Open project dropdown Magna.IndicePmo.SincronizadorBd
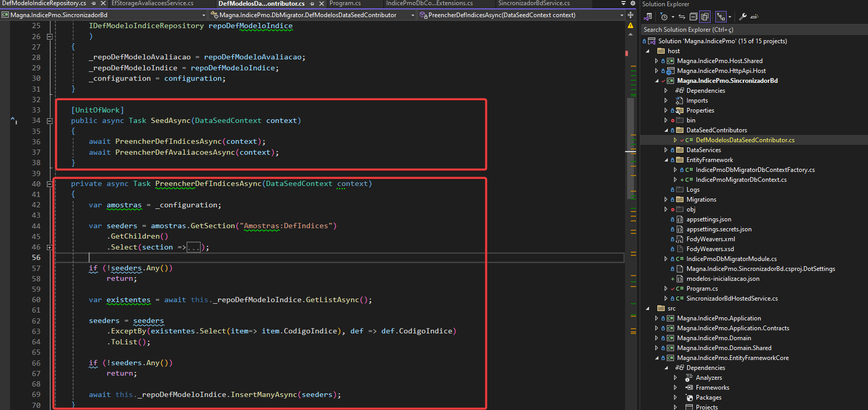Screen dimensions: 868x410 click(x=103, y=15)
